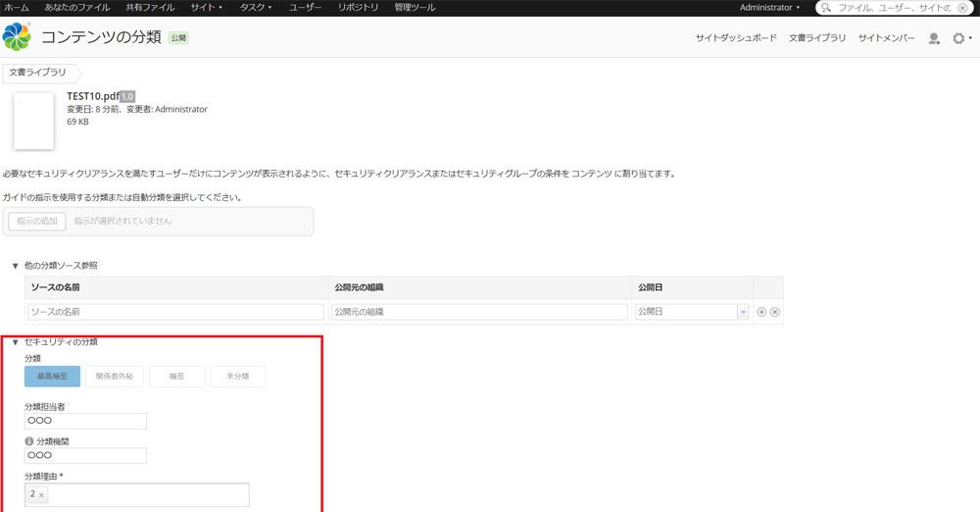Open ユーザー menu item
Viewport: 980px width, 512px height.
coord(305,8)
